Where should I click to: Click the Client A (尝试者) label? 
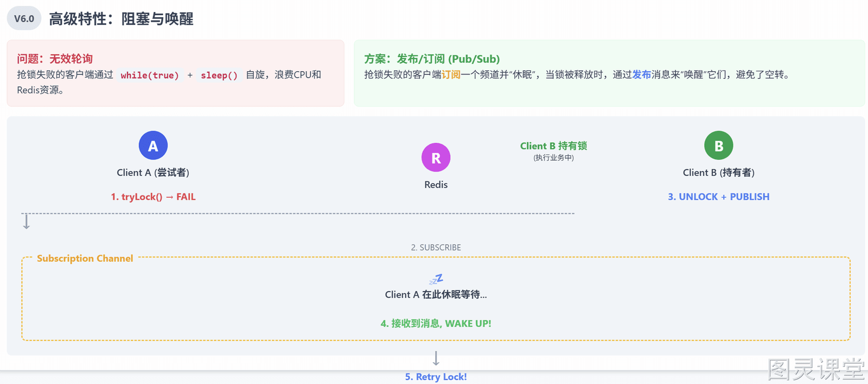pos(153,173)
